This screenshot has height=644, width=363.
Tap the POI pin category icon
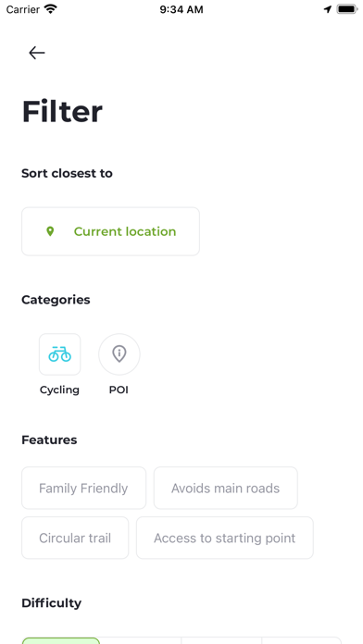coord(119,354)
